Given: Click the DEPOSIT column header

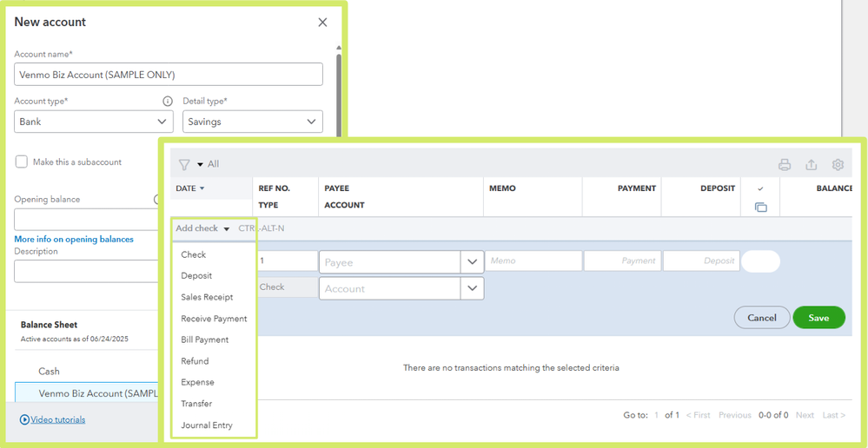Looking at the screenshot, I should [x=718, y=188].
